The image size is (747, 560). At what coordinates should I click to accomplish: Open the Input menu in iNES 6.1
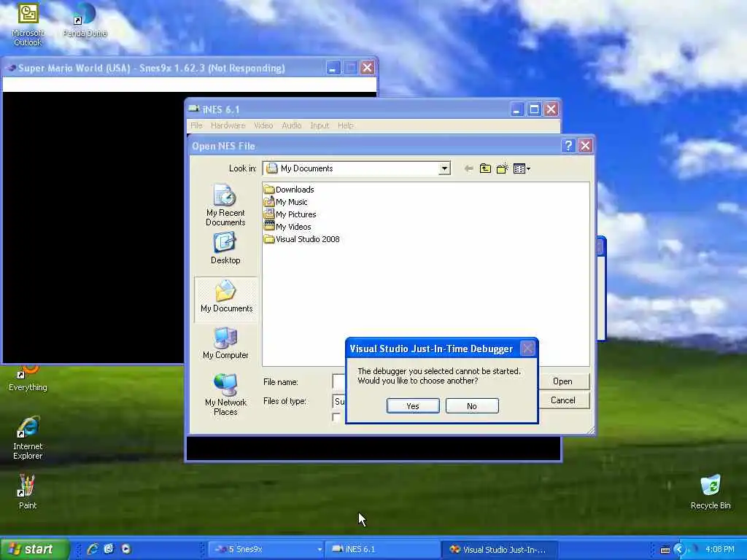[x=320, y=125]
